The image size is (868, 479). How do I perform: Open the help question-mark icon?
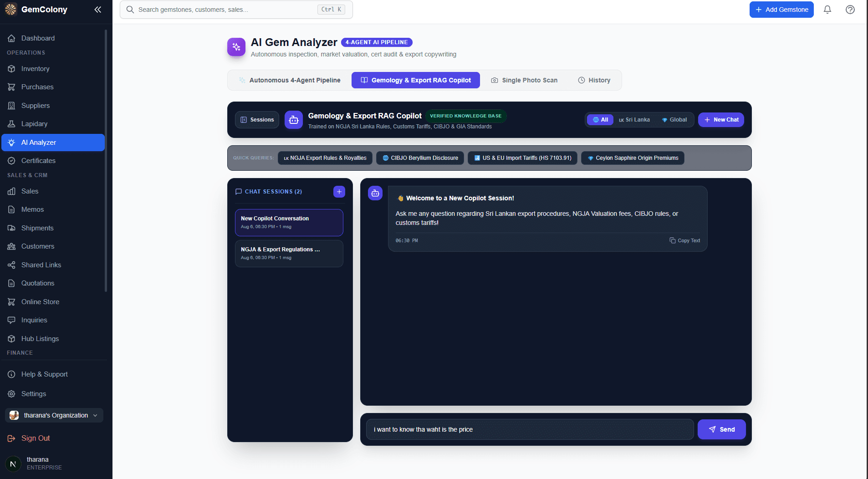coord(850,10)
